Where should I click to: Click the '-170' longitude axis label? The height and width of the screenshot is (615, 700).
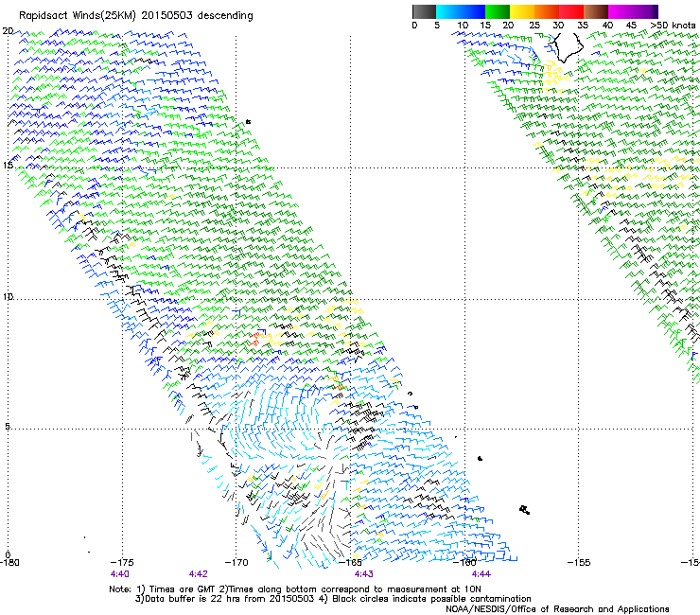click(236, 562)
